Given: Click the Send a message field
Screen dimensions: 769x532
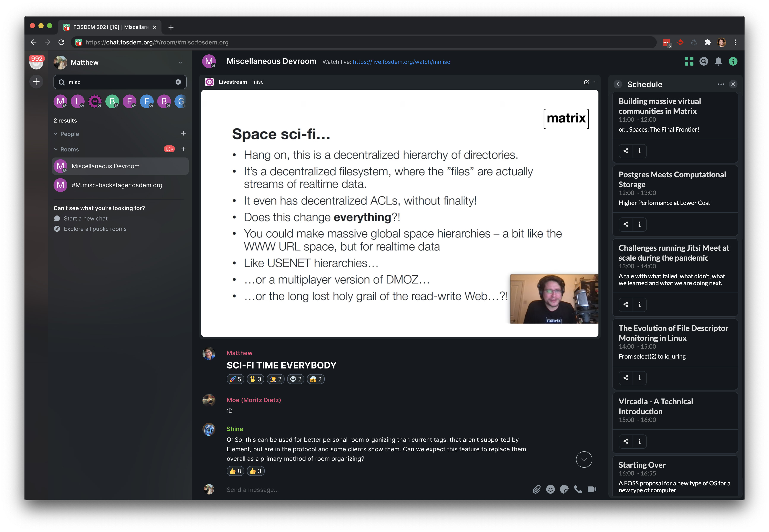Looking at the screenshot, I should point(367,490).
